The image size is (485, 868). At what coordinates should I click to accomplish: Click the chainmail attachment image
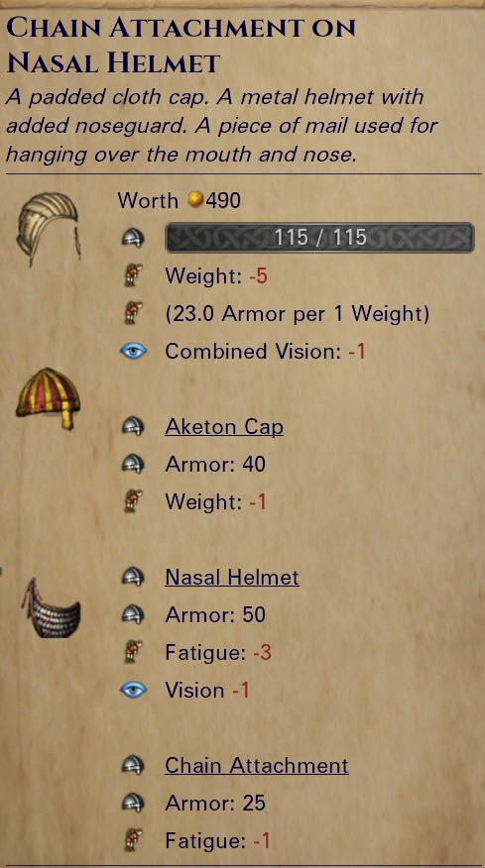point(51,610)
